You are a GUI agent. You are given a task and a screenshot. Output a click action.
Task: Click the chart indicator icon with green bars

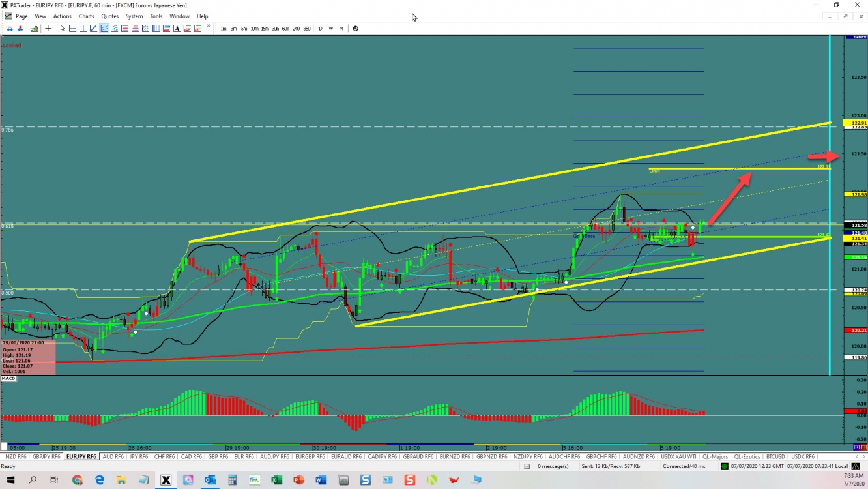tap(34, 29)
